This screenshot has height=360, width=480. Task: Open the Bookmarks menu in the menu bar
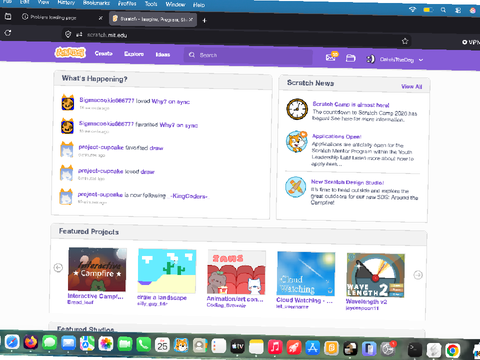click(96, 3)
